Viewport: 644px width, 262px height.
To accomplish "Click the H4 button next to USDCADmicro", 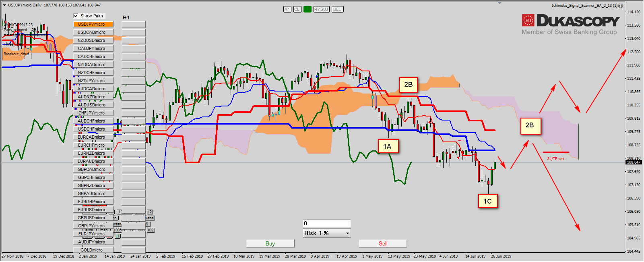I will [x=133, y=32].
